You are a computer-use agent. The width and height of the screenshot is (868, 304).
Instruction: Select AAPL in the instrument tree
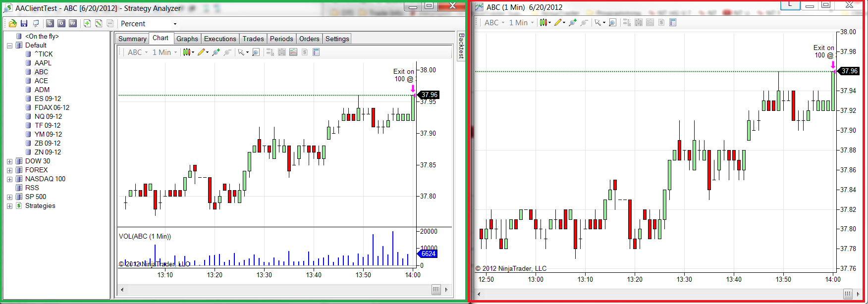pos(43,63)
